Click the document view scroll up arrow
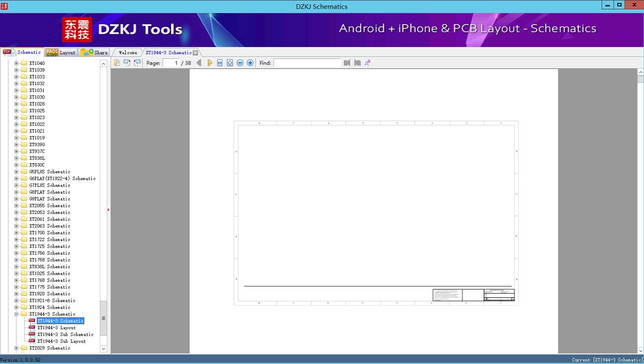 pyautogui.click(x=640, y=72)
